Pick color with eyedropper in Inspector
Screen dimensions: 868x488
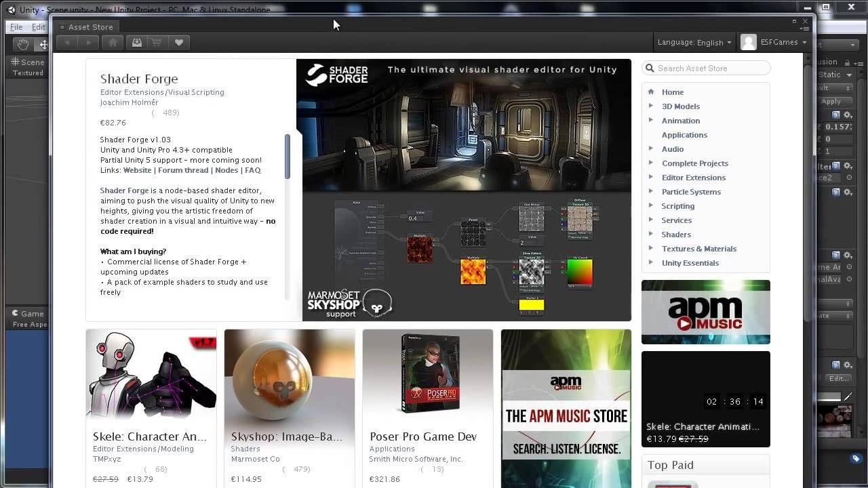pos(847,397)
